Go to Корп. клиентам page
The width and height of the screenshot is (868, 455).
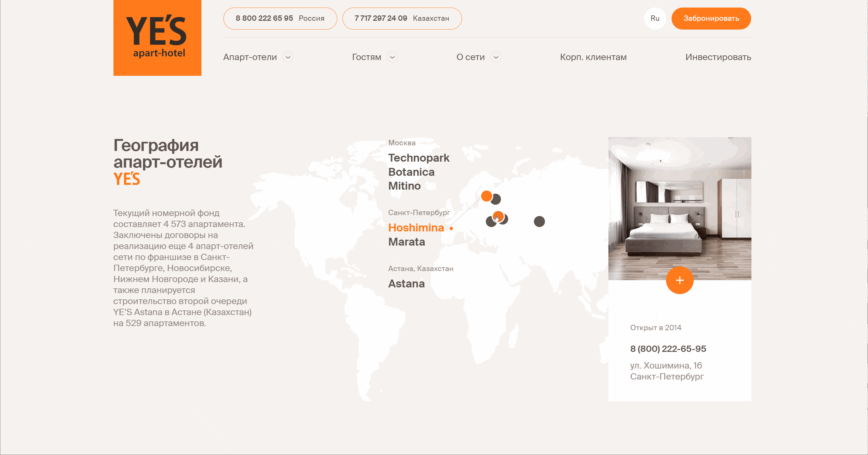(593, 57)
